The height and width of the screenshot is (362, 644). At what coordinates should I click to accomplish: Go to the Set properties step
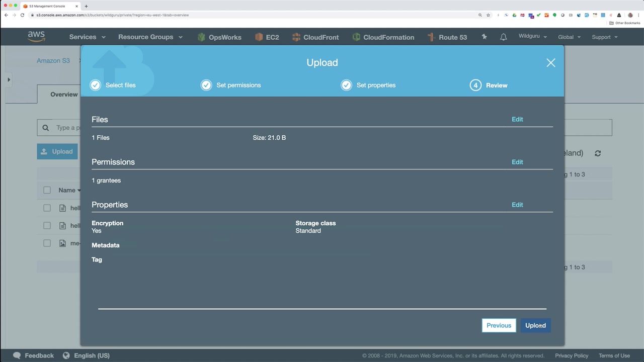(368, 85)
